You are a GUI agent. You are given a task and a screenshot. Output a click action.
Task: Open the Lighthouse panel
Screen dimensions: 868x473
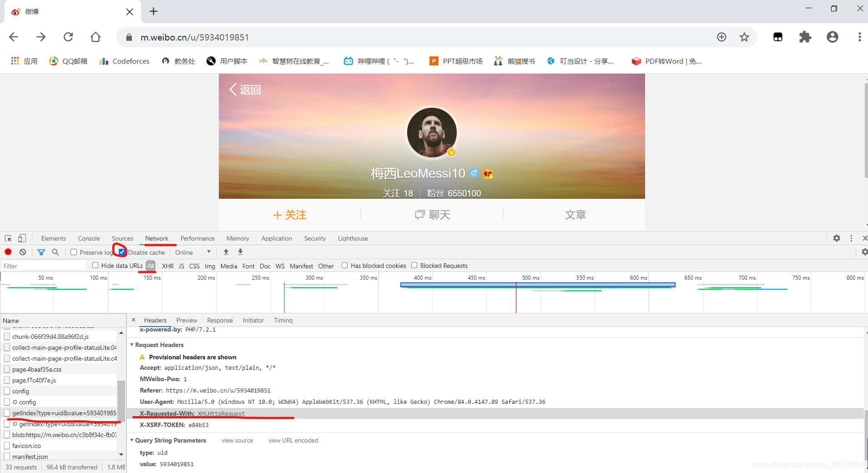[x=353, y=238]
